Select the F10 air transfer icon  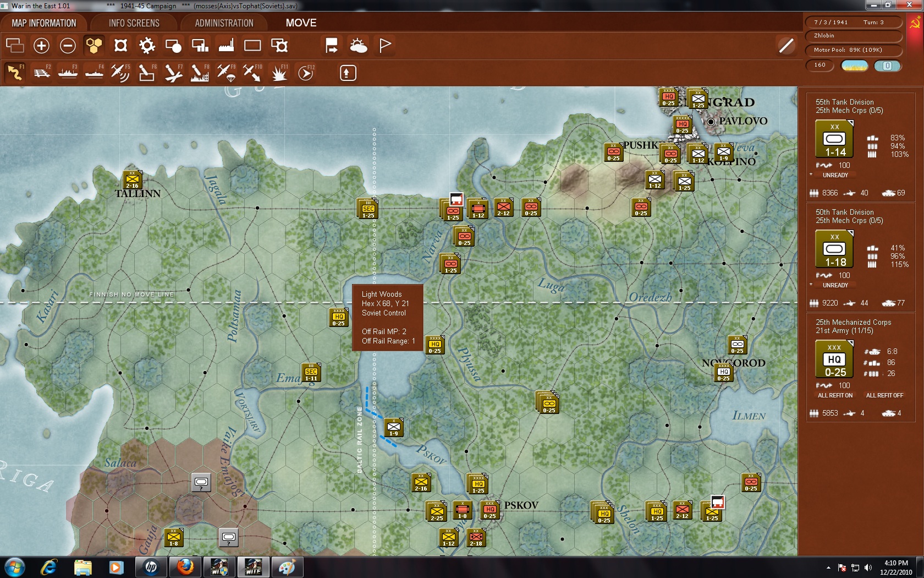252,73
